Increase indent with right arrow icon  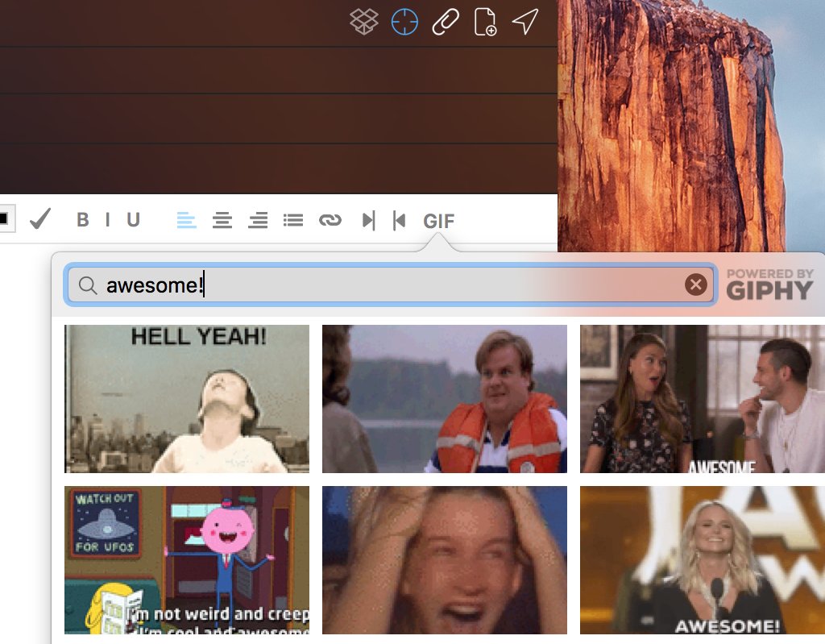(x=368, y=220)
